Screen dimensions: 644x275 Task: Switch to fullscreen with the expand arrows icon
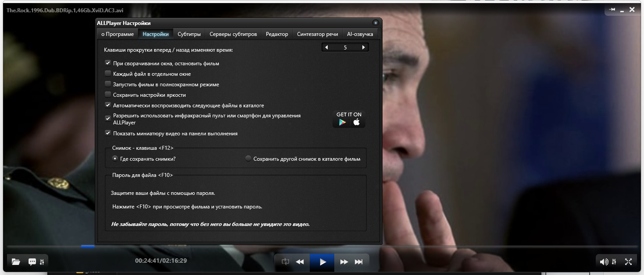[628, 262]
